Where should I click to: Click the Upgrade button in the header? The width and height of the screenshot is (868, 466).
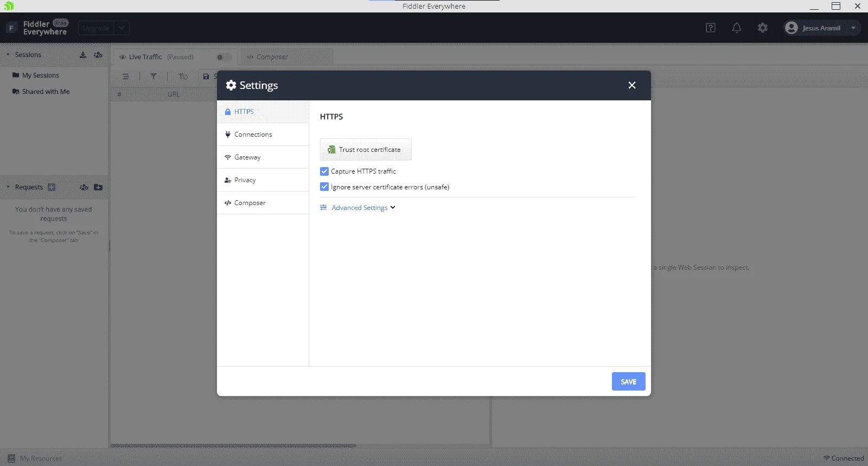(96, 28)
